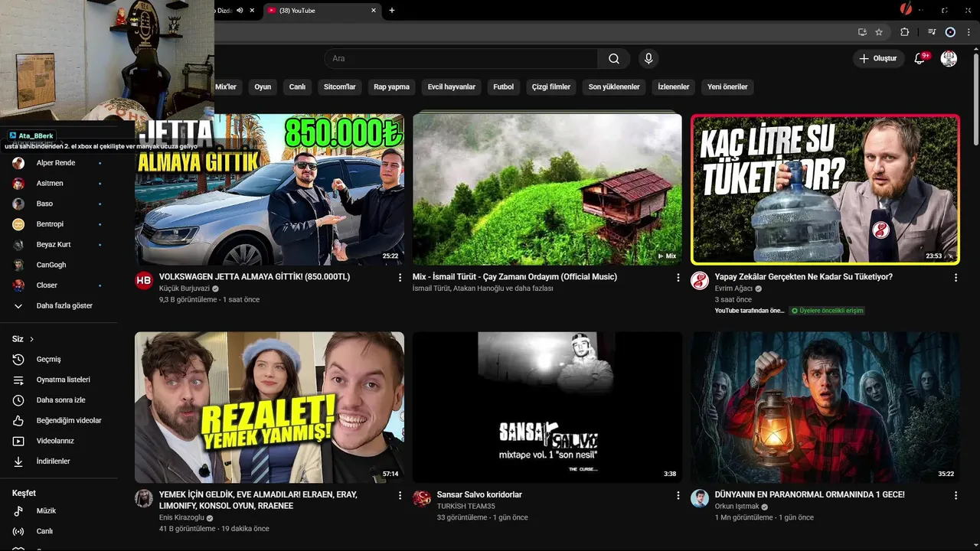
Task: Open the browser profile icon
Action: click(x=950, y=32)
